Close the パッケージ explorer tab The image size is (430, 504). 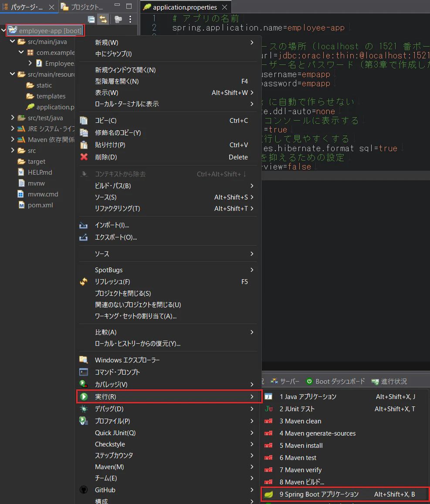(51, 7)
